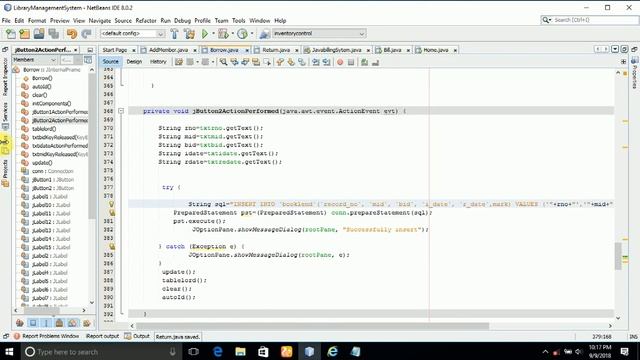
Task: Switch to the AddMember.java tab
Action: [168, 50]
